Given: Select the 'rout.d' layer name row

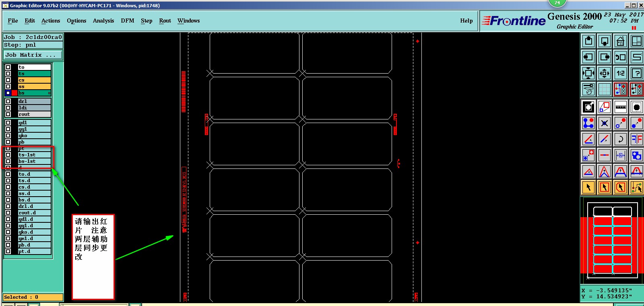Looking at the screenshot, I should click(35, 213).
